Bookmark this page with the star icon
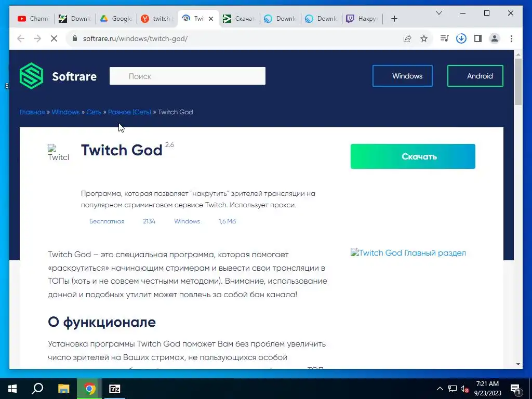Screen dimensions: 532x399 [424, 38]
